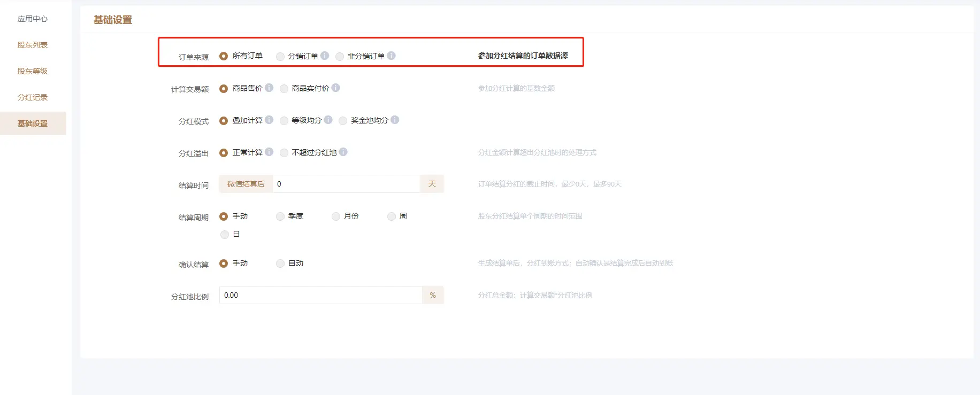Click info icon next to 奖金池均分
Image resolution: width=980 pixels, height=395 pixels.
click(x=395, y=120)
